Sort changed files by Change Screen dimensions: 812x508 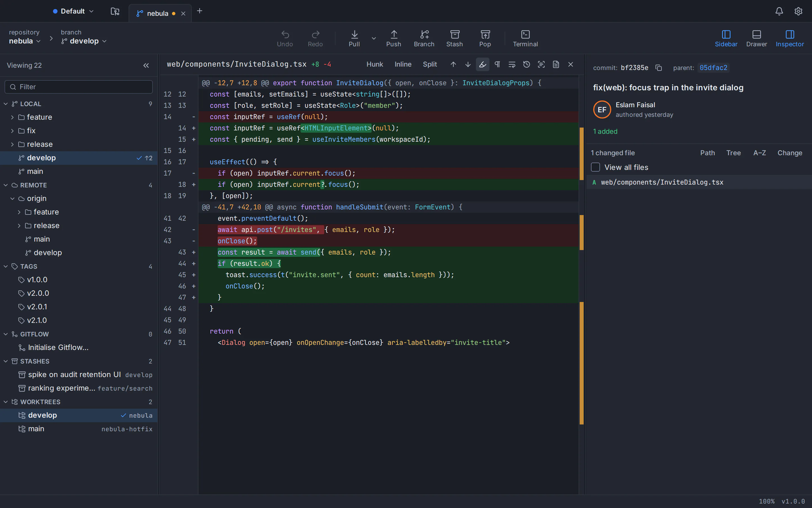coord(789,153)
